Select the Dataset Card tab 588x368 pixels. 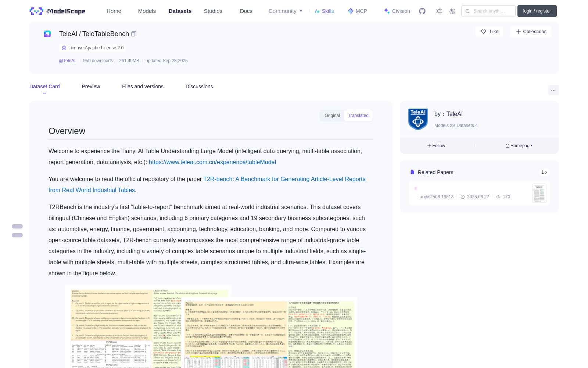[x=44, y=86]
